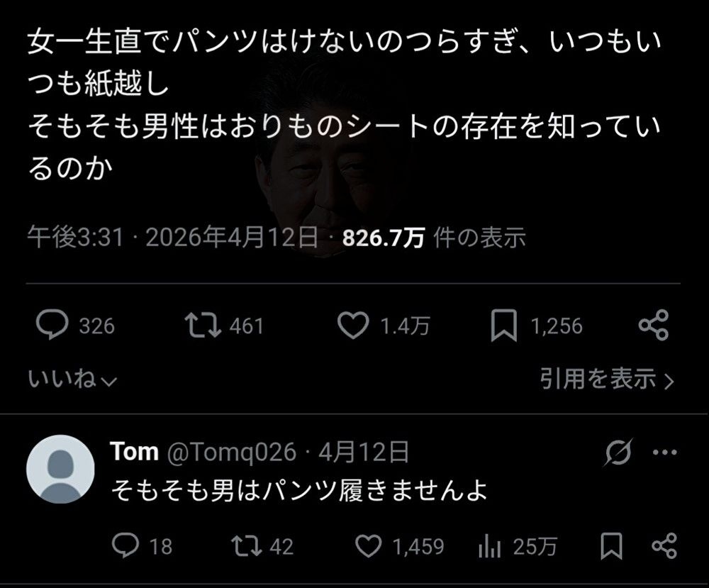Bookmark Tom's reply
This screenshot has width=709, height=588.
[x=611, y=545]
